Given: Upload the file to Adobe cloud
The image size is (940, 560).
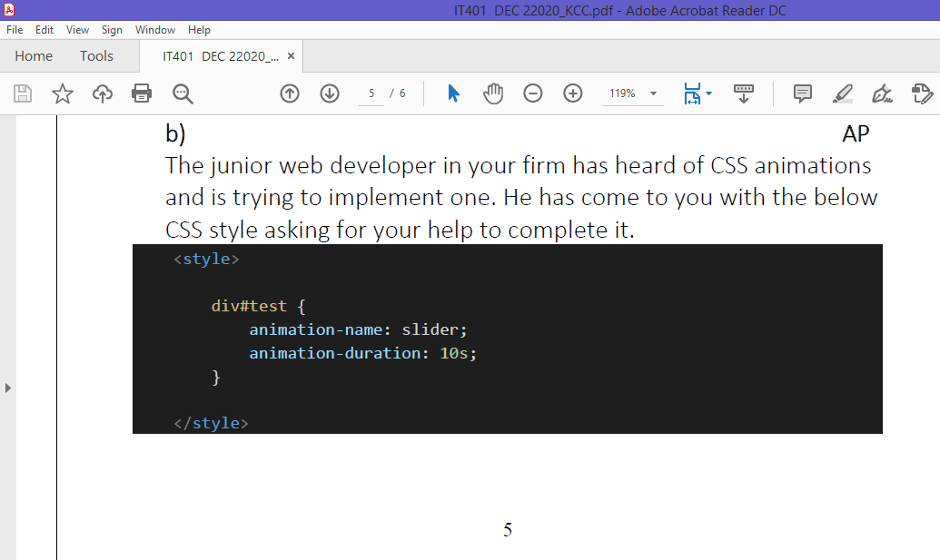Looking at the screenshot, I should pos(102,93).
